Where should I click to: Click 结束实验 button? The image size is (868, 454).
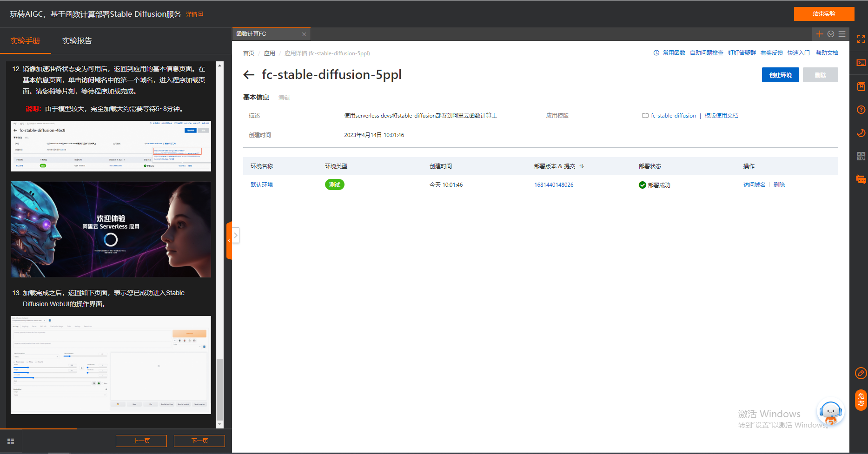pyautogui.click(x=824, y=14)
